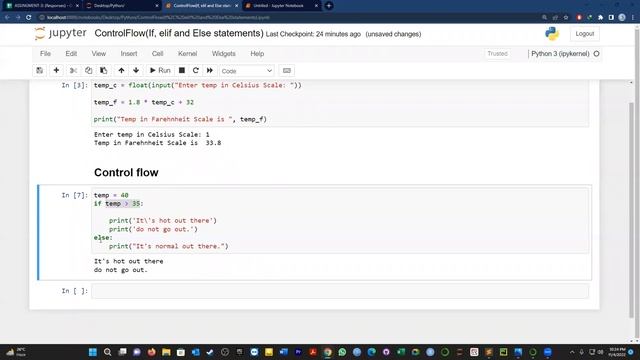Screen dimensions: 640x360
Task: Open the Edit menu
Action: [71, 53]
